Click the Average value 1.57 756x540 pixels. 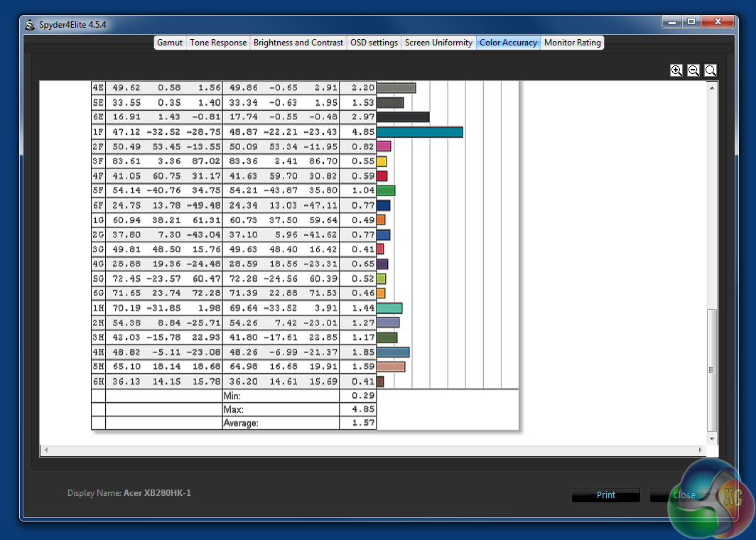click(362, 423)
